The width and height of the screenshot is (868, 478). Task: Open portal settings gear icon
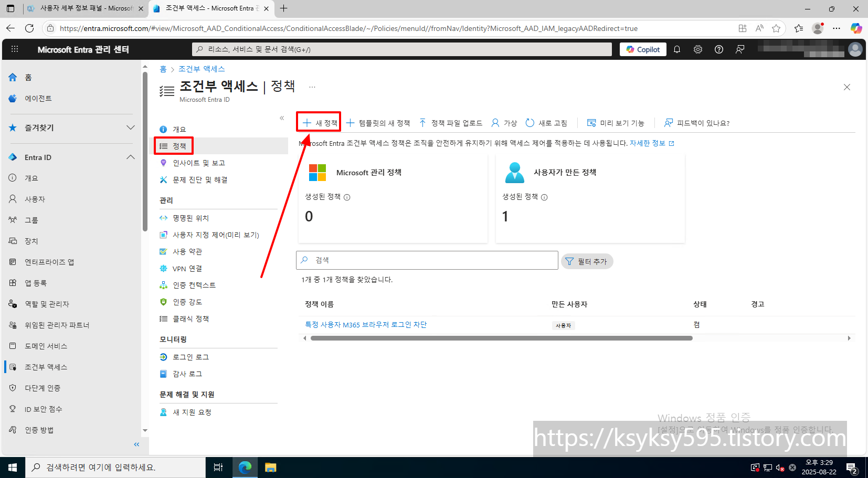[698, 49]
